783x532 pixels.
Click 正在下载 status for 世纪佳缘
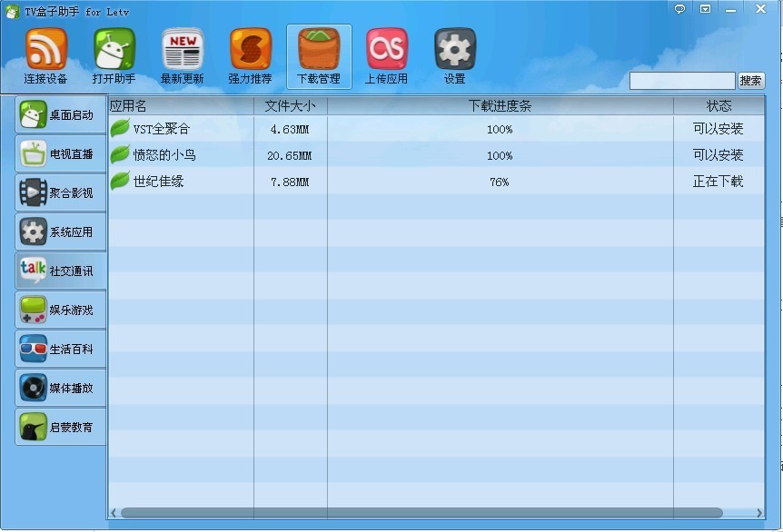coord(719,182)
